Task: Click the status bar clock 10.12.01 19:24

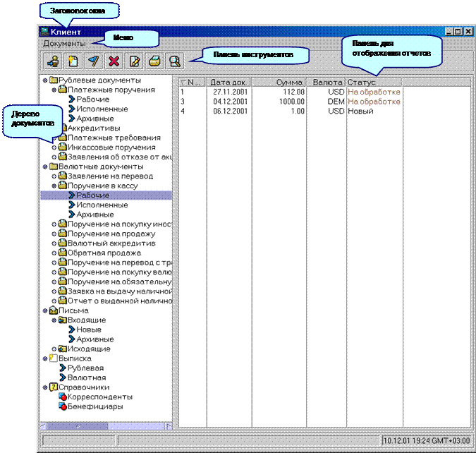Action: [427, 440]
